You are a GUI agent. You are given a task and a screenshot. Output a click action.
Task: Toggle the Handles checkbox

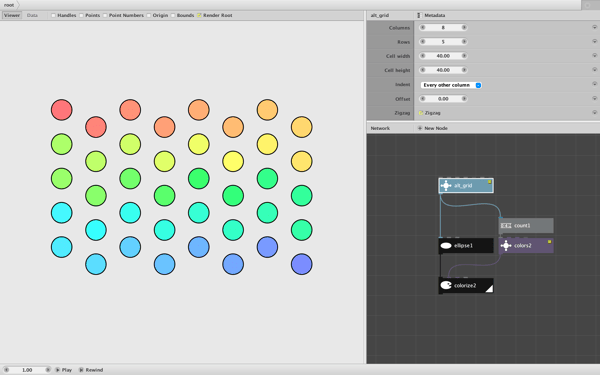tap(54, 15)
